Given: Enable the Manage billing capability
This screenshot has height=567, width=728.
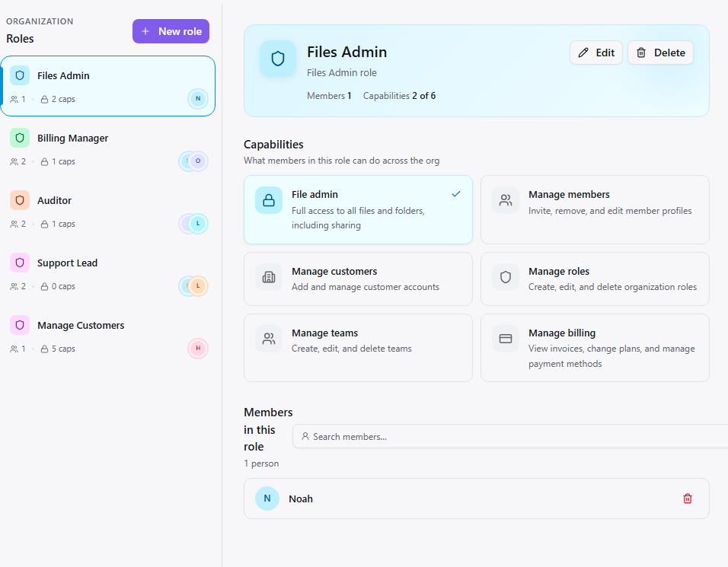Looking at the screenshot, I should coord(595,348).
